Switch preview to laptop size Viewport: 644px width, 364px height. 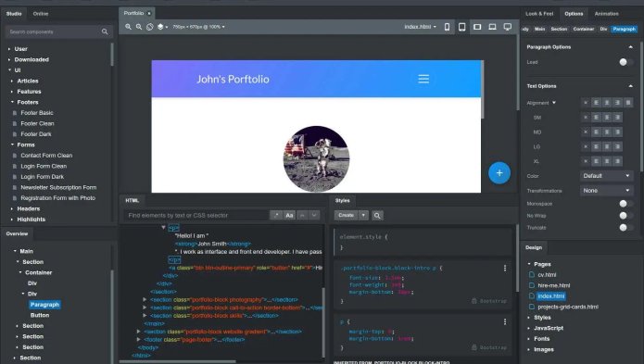[492, 27]
